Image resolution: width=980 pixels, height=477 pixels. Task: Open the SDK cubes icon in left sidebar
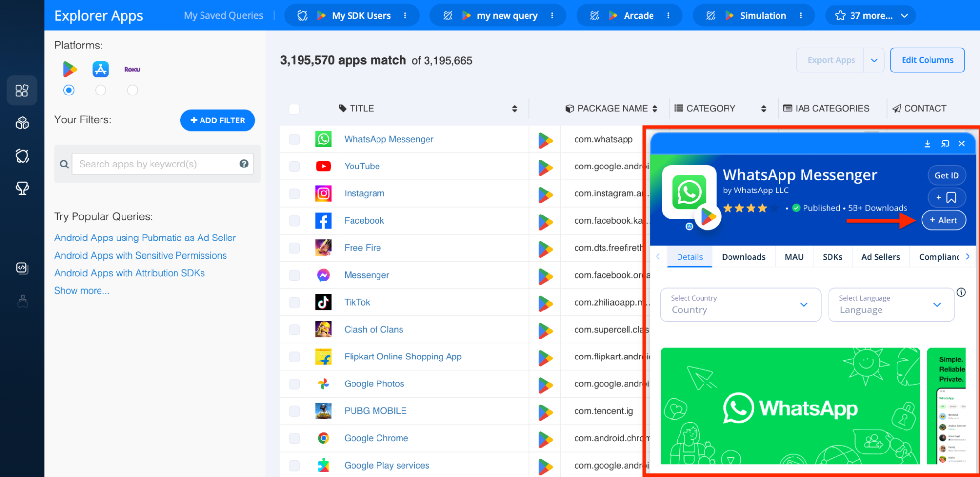22,123
